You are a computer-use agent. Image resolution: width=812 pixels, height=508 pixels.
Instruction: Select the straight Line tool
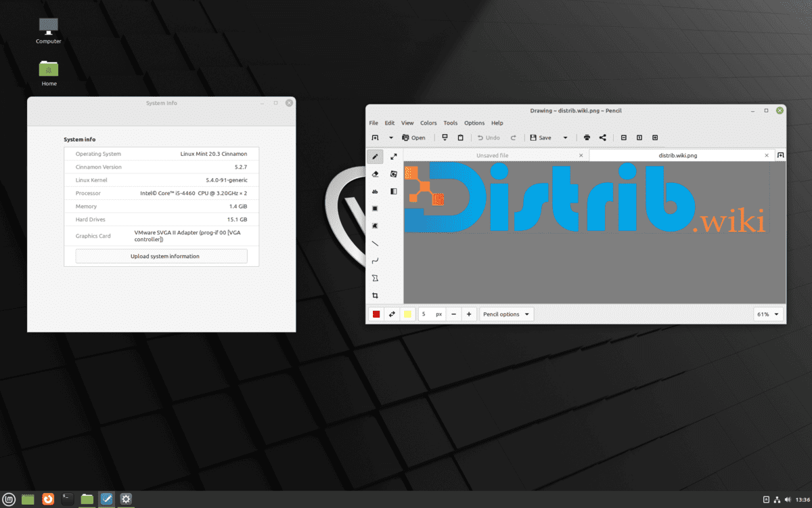375,243
